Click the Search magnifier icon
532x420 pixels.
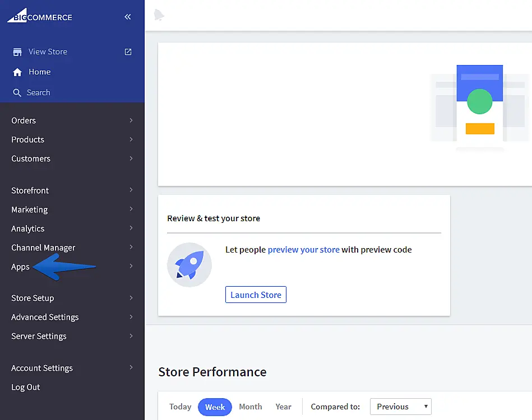(17, 93)
